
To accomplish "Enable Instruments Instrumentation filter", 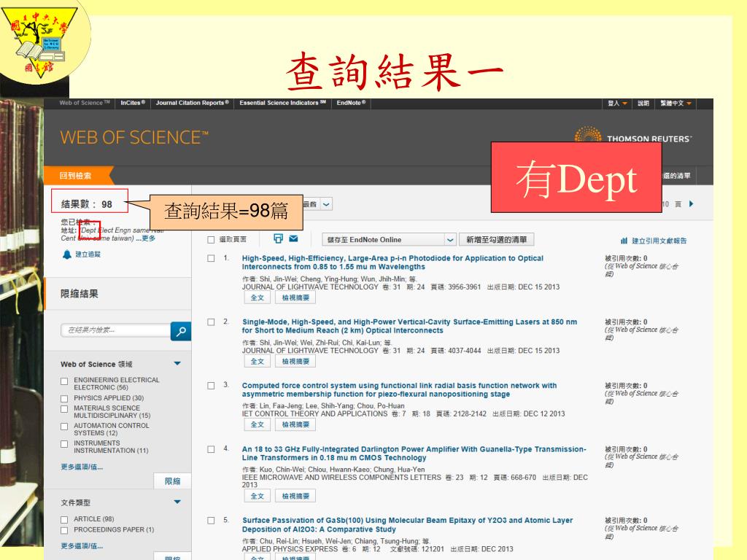I will coord(64,444).
